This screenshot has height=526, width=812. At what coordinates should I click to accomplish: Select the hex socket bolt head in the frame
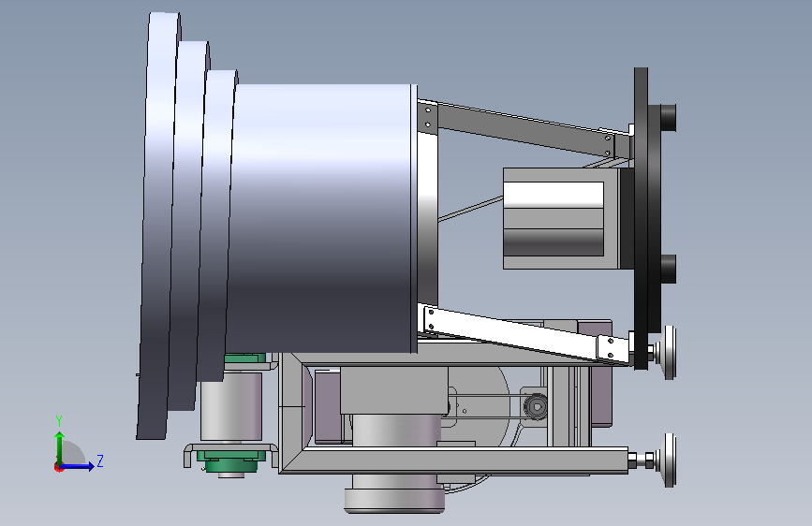pos(536,406)
